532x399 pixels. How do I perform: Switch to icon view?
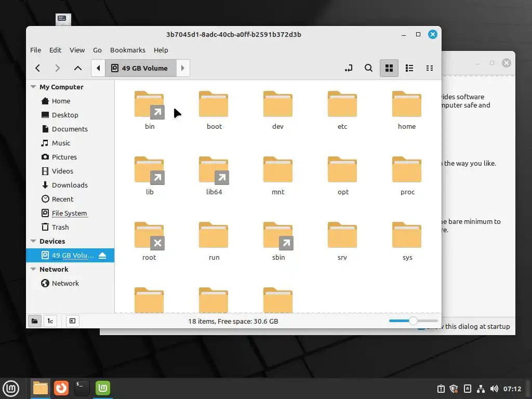click(389, 68)
